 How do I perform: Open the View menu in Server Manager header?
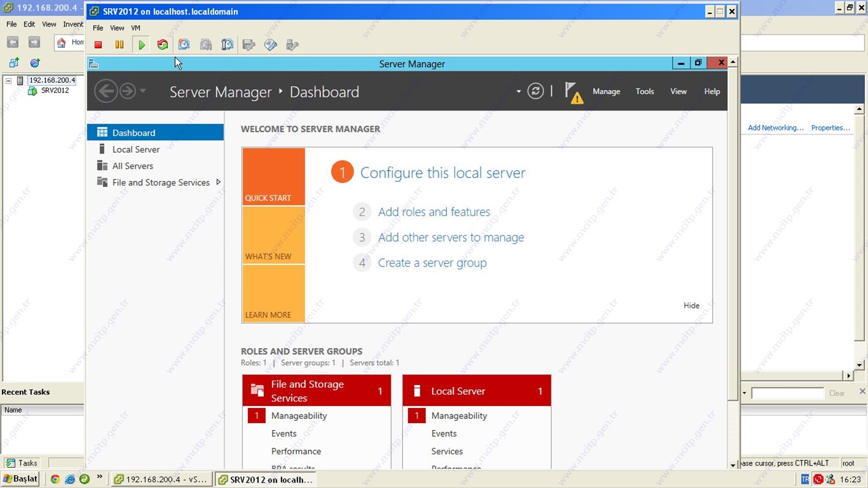[678, 91]
